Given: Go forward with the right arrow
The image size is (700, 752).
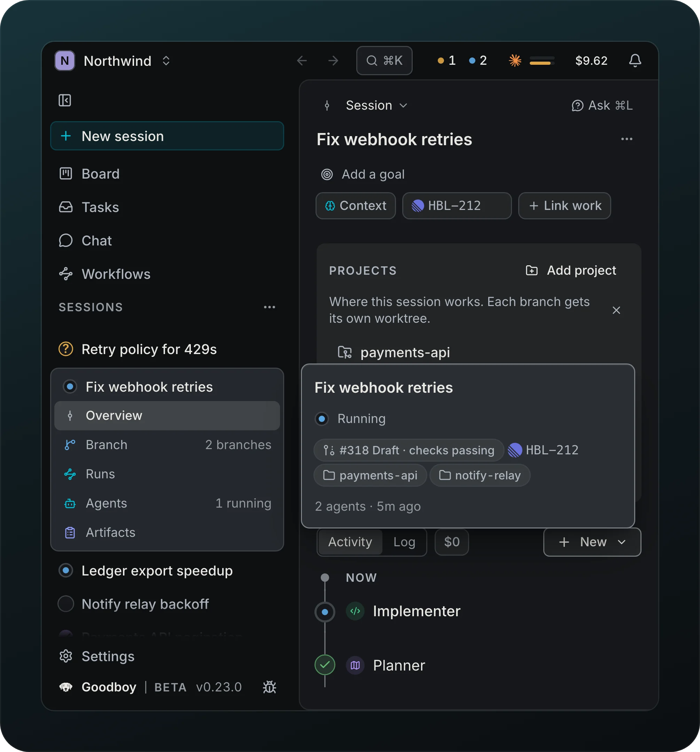Looking at the screenshot, I should pyautogui.click(x=333, y=61).
